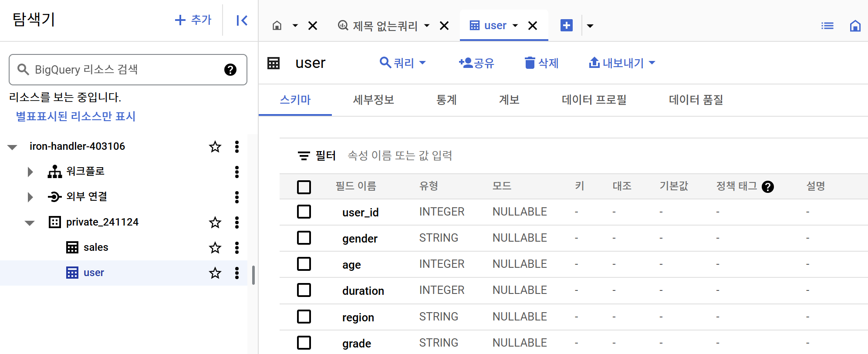This screenshot has height=354, width=868.
Task: Collapse the iron-handler-403106 project tree
Action: [x=12, y=147]
